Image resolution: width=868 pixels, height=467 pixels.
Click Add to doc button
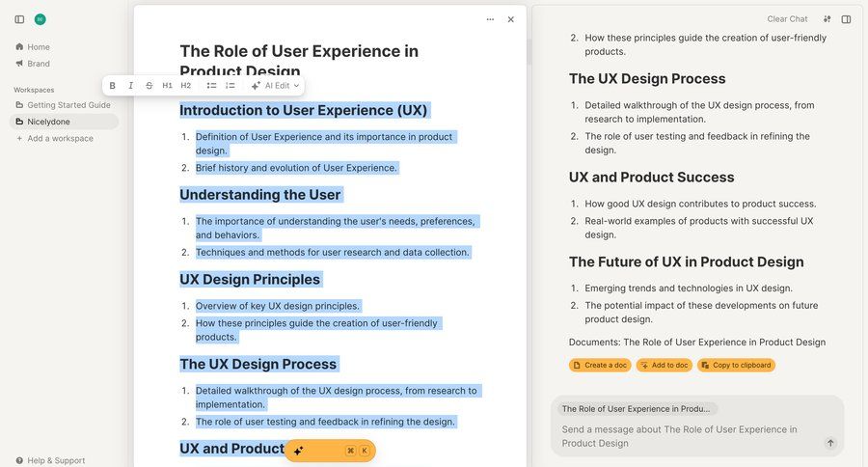pyautogui.click(x=665, y=365)
